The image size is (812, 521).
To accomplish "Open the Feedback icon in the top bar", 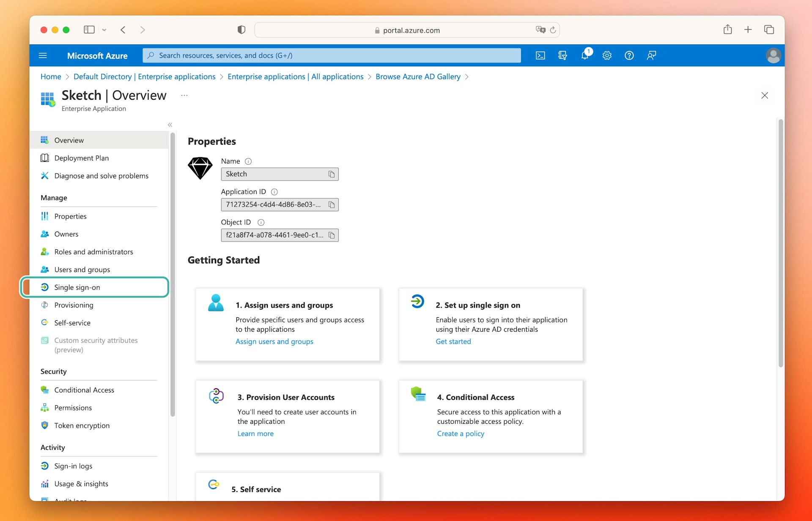I will (x=651, y=55).
